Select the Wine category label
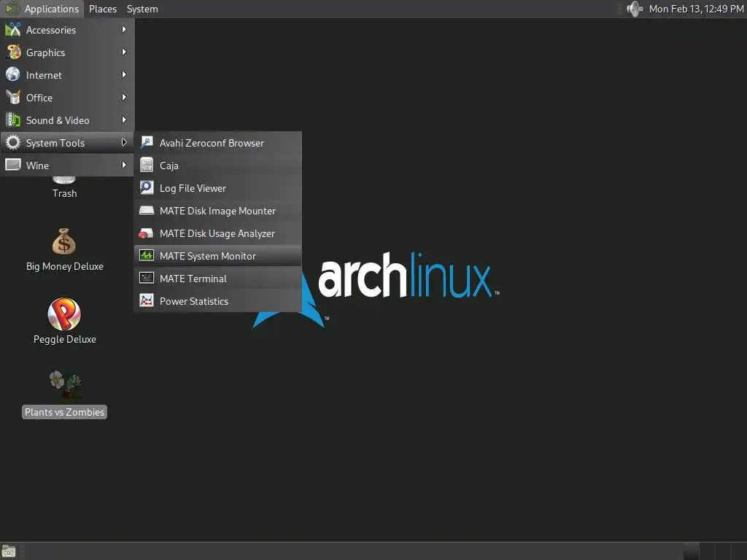The image size is (747, 560). pos(37,166)
